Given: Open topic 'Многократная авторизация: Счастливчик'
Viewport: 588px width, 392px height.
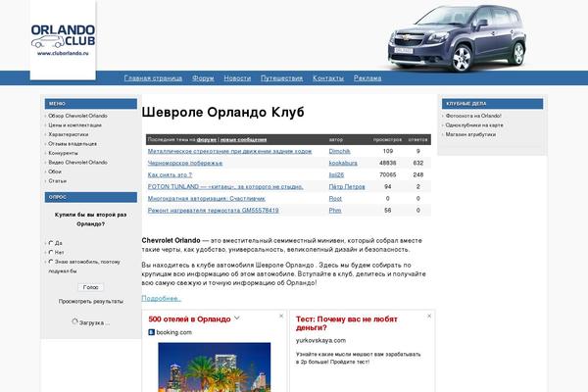Looking at the screenshot, I should pyautogui.click(x=206, y=198).
